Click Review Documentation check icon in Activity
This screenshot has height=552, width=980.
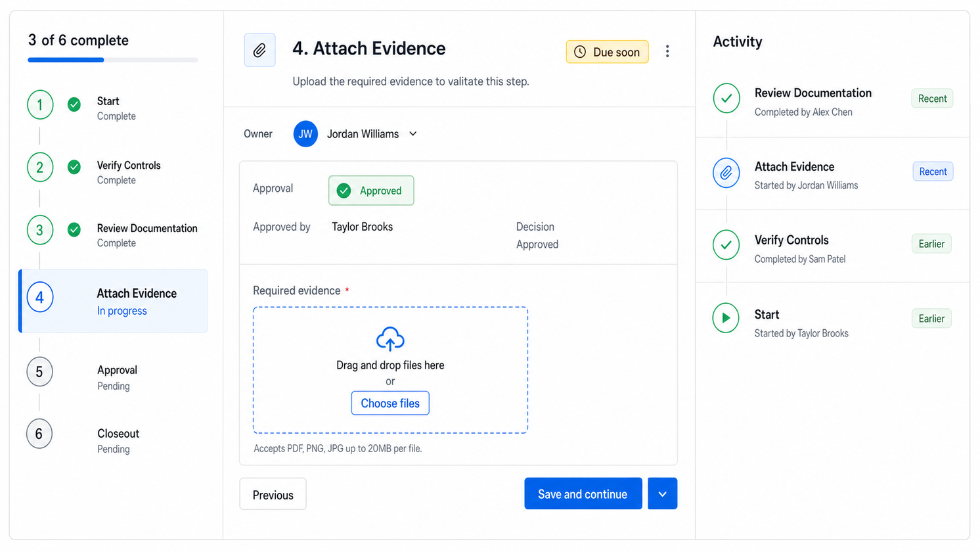click(x=726, y=99)
